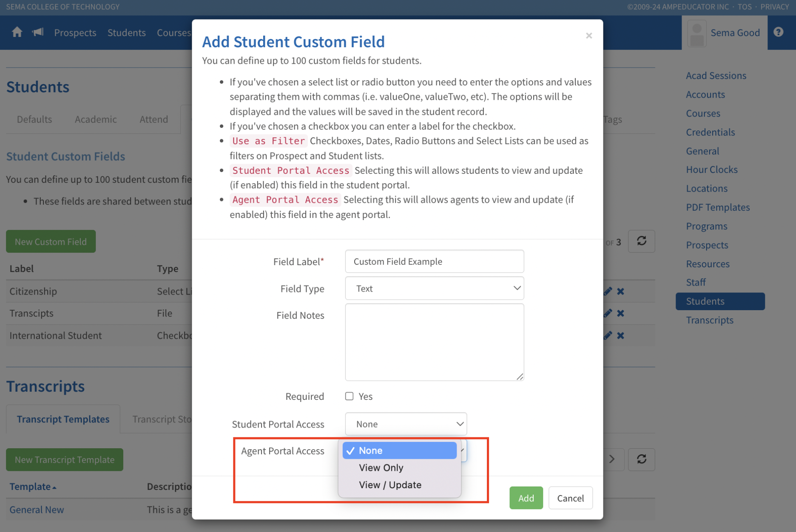Close the Add Student Custom Field dialog
Image resolution: width=796 pixels, height=532 pixels.
click(x=589, y=36)
